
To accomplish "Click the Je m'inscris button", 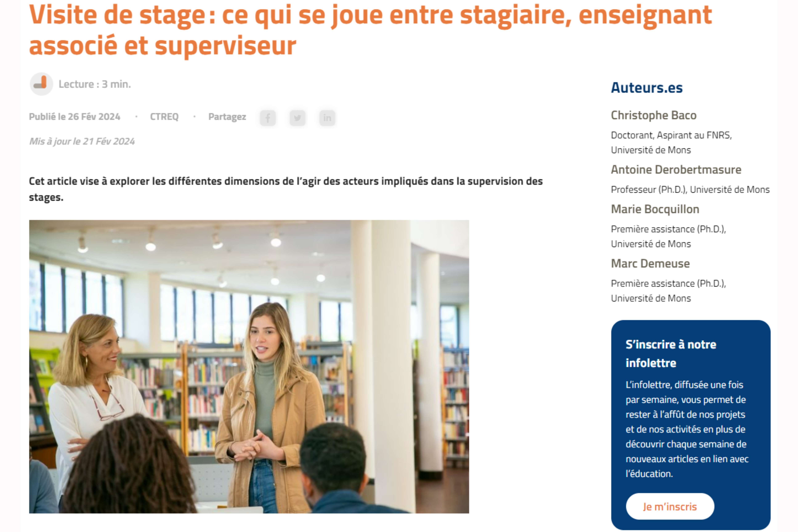I will (x=670, y=506).
